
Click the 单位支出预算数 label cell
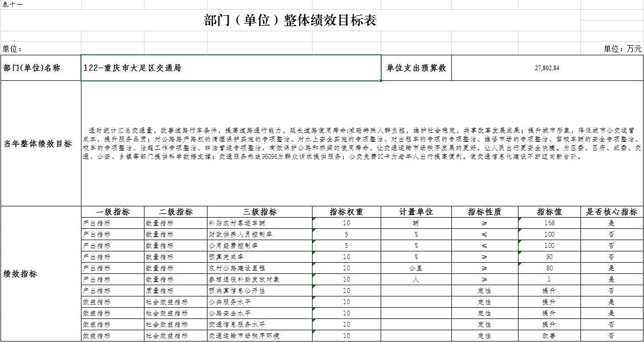tap(416, 68)
